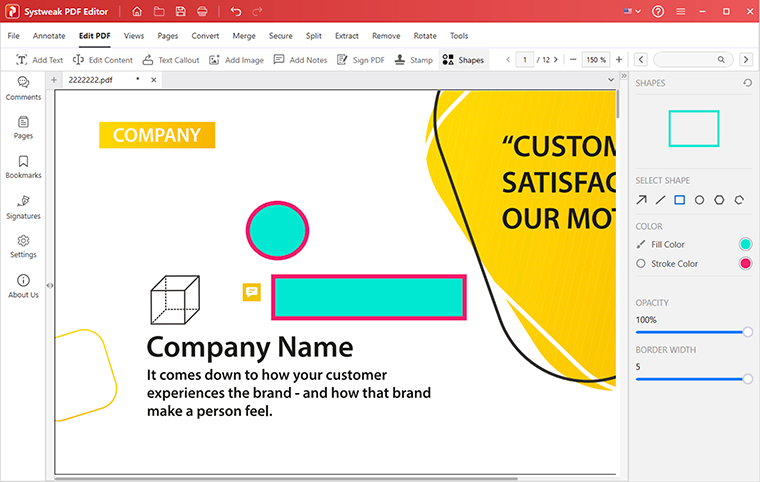This screenshot has height=482, width=760.
Task: Select the Edit PDF tab
Action: (x=95, y=36)
